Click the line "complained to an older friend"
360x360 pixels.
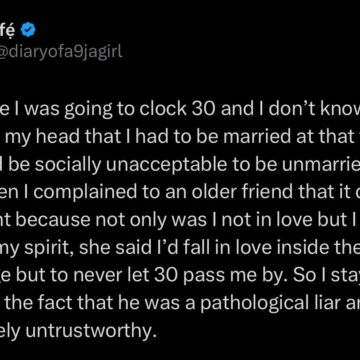pos(180,192)
